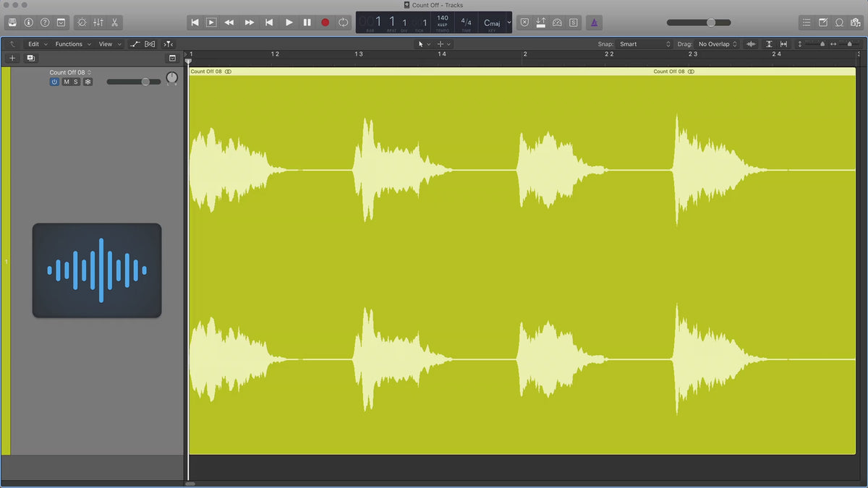Viewport: 868px width, 488px height.
Task: Open the Edit menu in Tracks area
Action: click(x=37, y=44)
